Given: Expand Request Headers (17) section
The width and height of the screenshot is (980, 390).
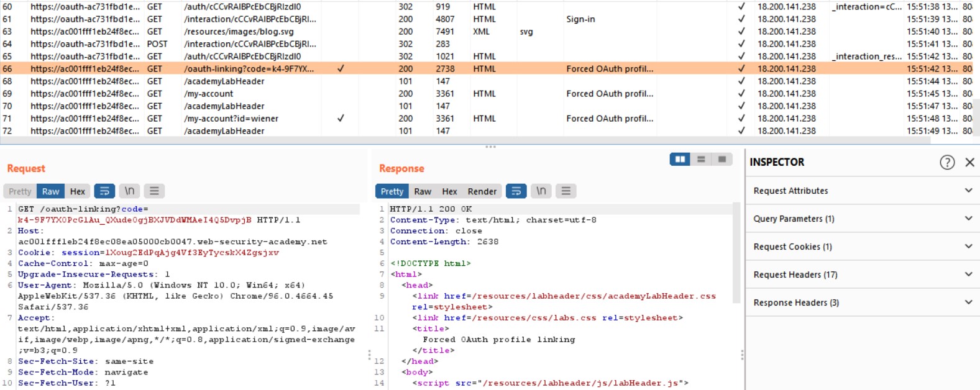Looking at the screenshot, I should click(x=863, y=274).
